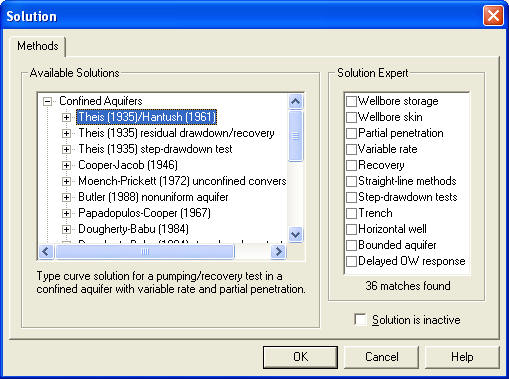Image resolution: width=509 pixels, height=379 pixels.
Task: Expand Dougherty-Babu (1984) node
Action: coord(66,229)
